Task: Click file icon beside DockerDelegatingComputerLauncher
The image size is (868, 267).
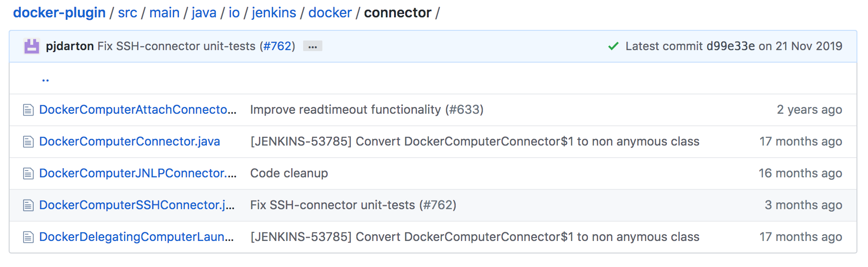Action: click(28, 237)
